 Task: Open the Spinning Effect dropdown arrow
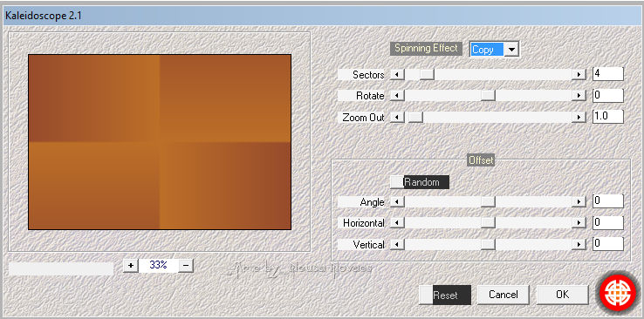coord(511,50)
